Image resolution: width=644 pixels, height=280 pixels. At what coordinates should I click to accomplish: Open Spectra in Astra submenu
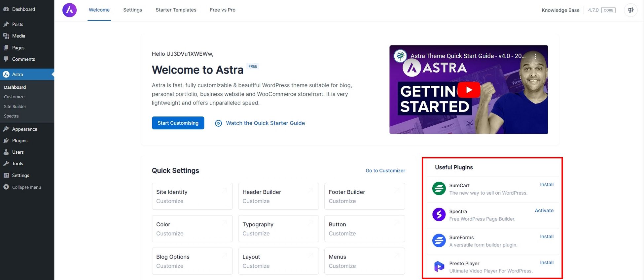(x=11, y=116)
